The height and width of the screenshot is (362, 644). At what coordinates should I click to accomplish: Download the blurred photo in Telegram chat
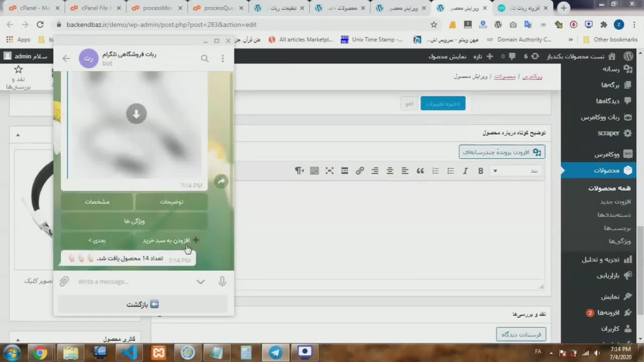point(136,114)
